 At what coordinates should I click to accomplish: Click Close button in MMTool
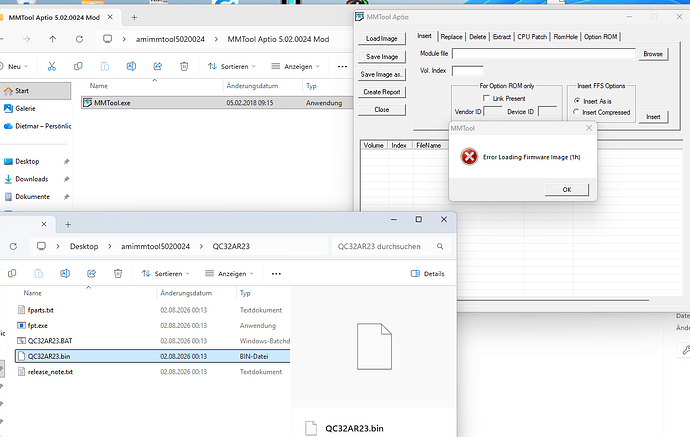(x=382, y=110)
